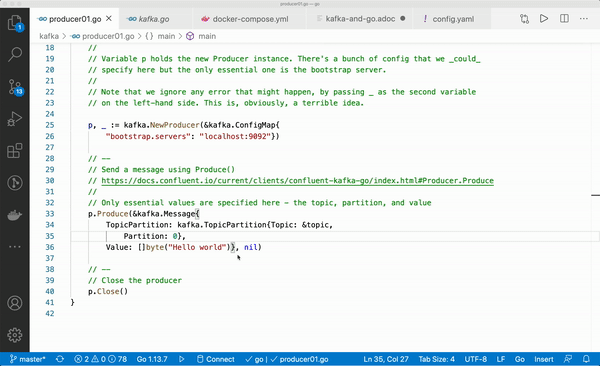The image size is (600, 366).
Task: Open the Docker view in activity bar
Action: pos(15,215)
